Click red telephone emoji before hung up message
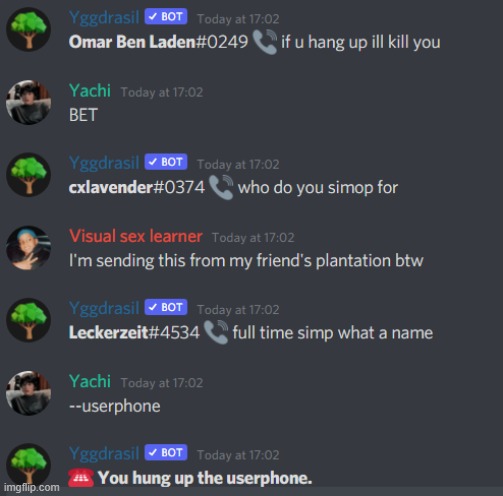Screen dimensions: 503x496 (x=81, y=478)
